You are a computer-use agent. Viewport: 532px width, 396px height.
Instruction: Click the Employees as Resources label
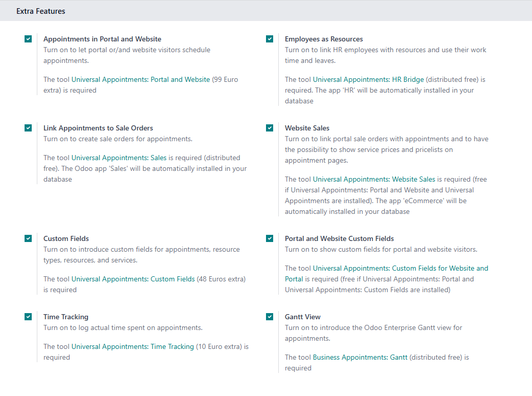[324, 39]
